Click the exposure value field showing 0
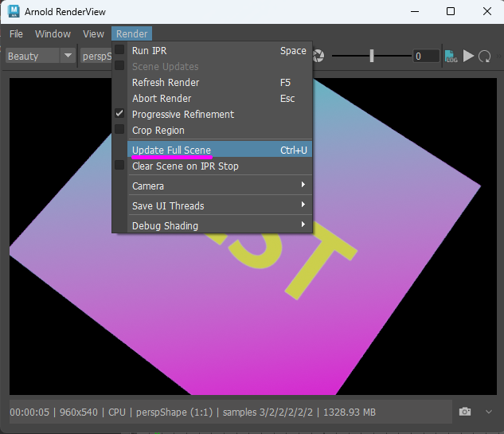504x434 pixels. point(426,57)
